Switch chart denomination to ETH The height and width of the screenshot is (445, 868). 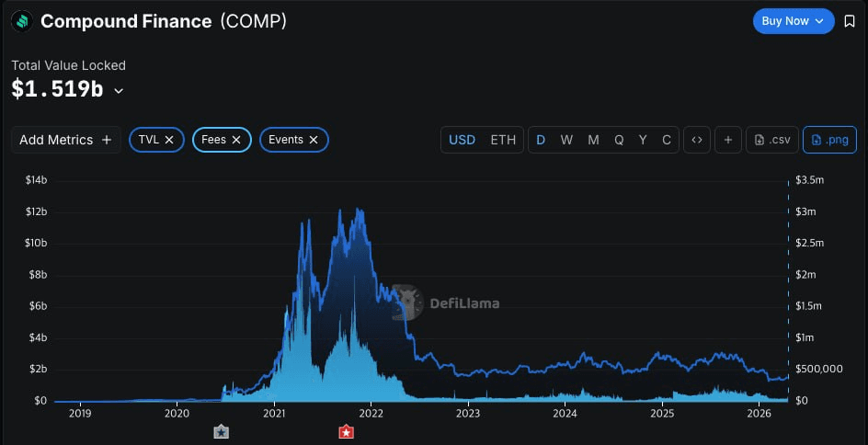(503, 140)
